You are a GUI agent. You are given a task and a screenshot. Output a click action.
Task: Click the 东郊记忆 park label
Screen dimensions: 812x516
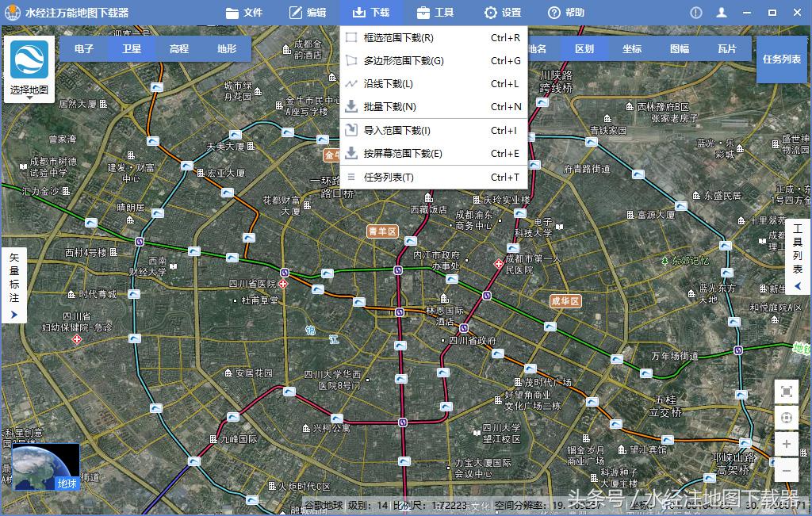(690, 261)
